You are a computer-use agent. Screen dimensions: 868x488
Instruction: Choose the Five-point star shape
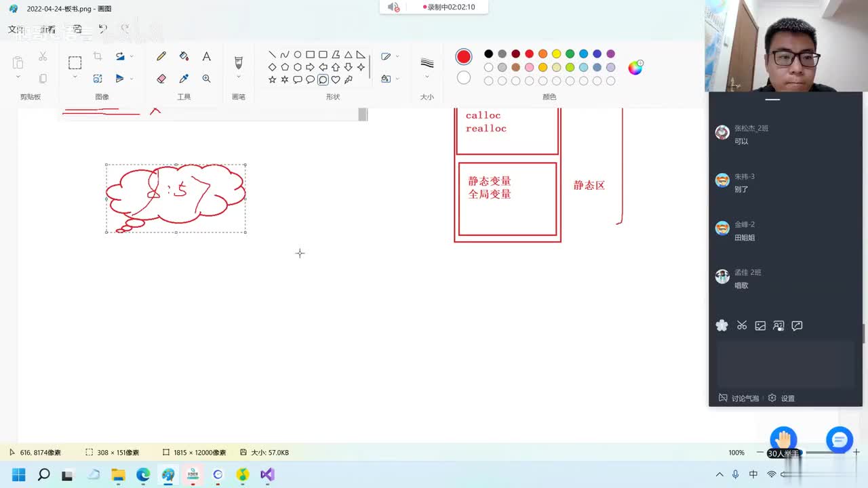tap(272, 79)
